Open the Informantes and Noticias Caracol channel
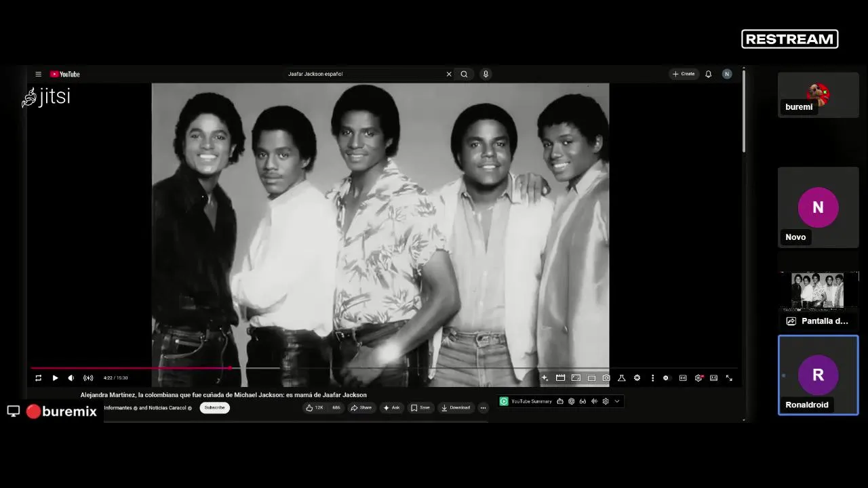The height and width of the screenshot is (488, 868). [148, 407]
